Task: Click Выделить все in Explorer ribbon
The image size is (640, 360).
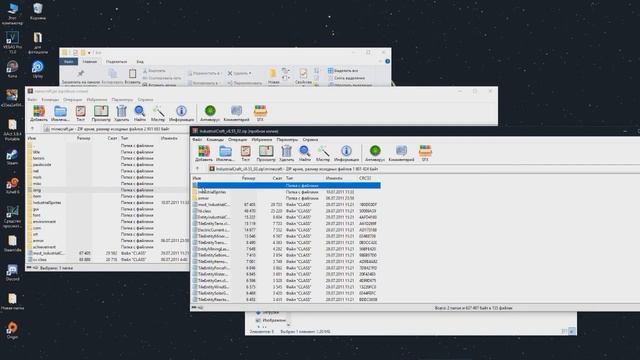Action: click(x=343, y=71)
